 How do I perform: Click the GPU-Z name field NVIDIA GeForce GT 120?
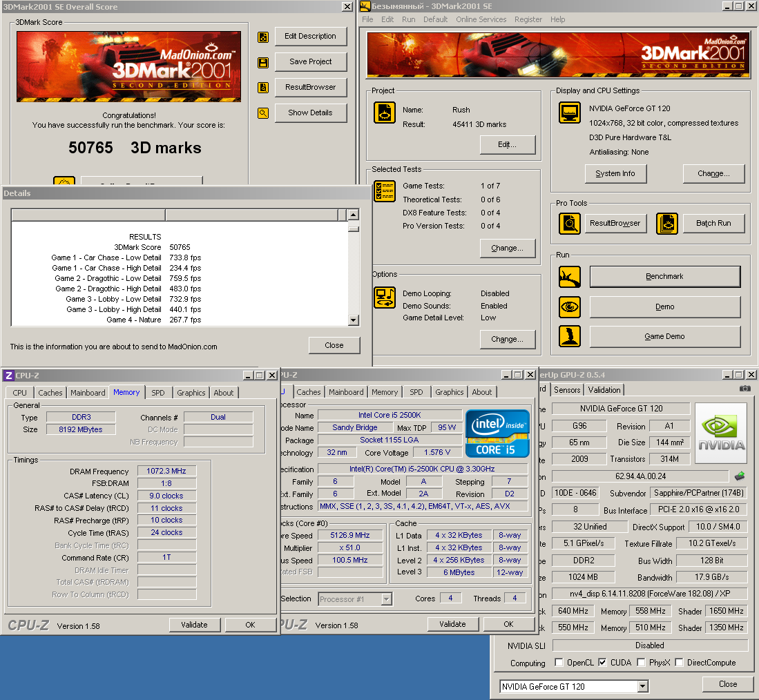coord(621,409)
